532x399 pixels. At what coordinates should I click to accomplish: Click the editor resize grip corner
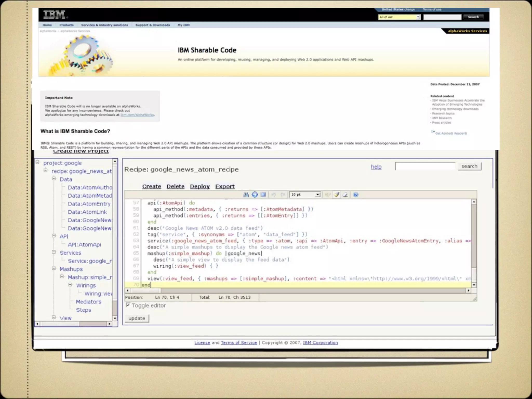click(x=475, y=299)
